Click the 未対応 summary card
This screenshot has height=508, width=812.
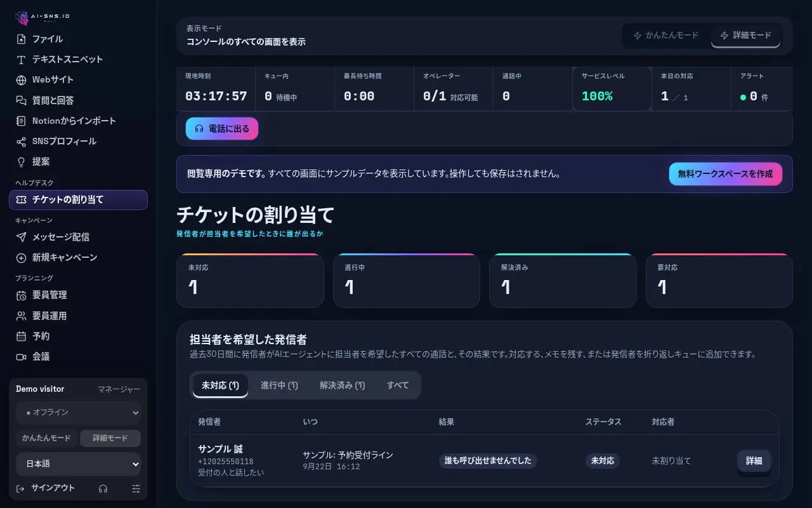[251, 281]
